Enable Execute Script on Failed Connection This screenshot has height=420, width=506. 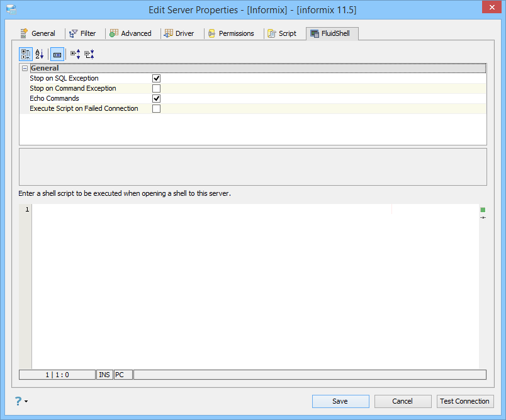click(x=156, y=108)
